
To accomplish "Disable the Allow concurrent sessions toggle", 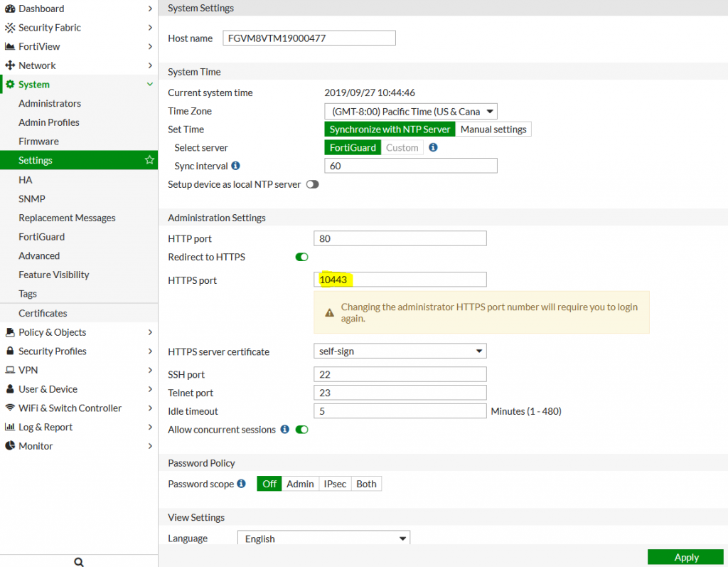I will point(301,430).
